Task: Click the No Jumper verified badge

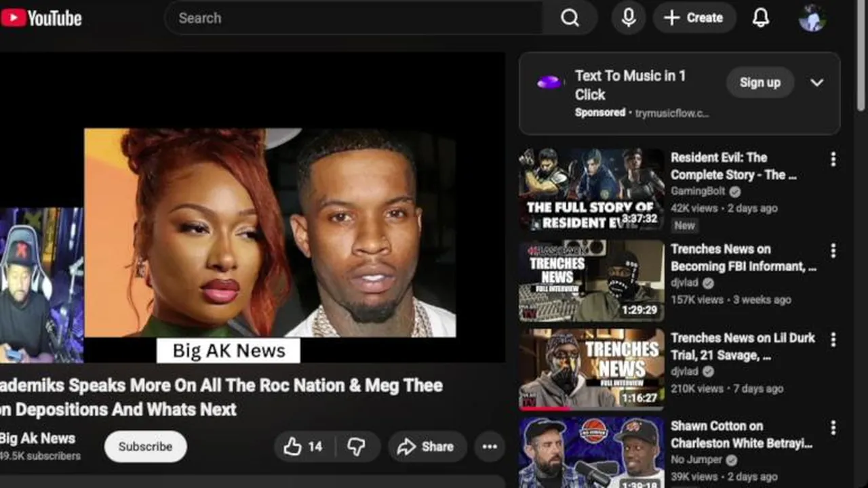Action: [x=731, y=460]
